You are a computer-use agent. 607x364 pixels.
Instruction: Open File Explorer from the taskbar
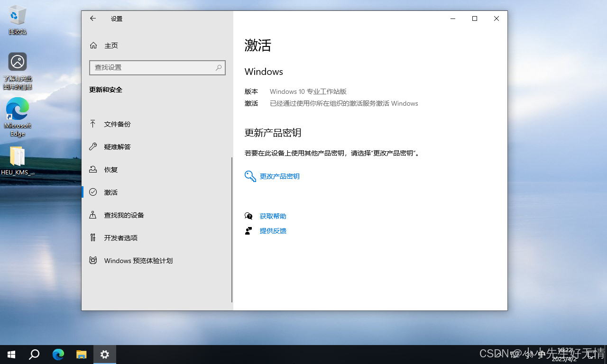click(82, 355)
